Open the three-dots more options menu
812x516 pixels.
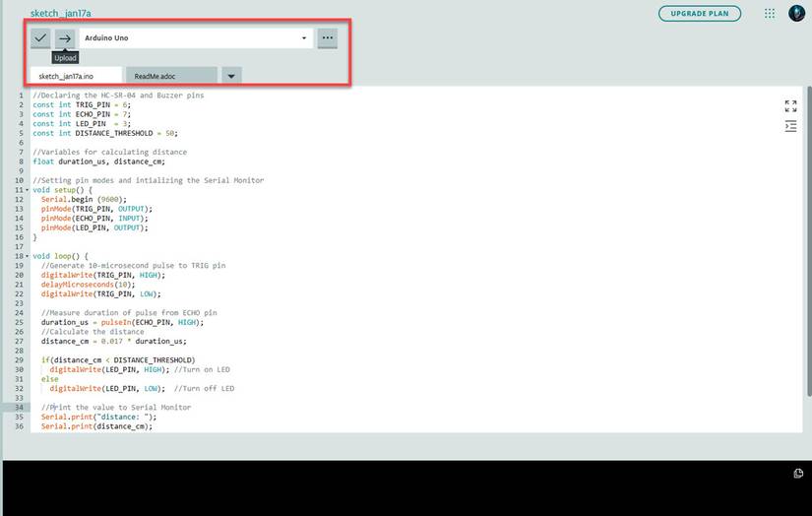click(328, 37)
